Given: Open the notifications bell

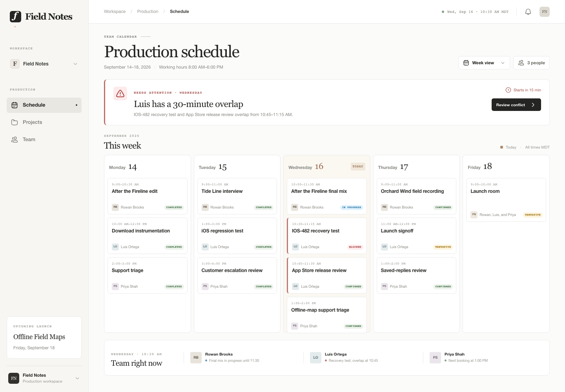Looking at the screenshot, I should click(x=528, y=12).
